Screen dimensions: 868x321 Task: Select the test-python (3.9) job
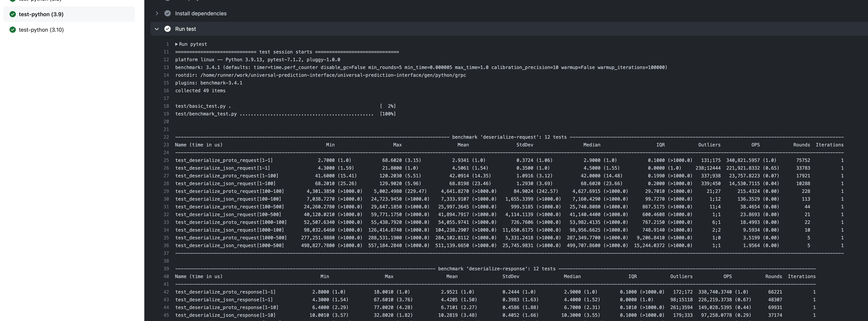(41, 14)
